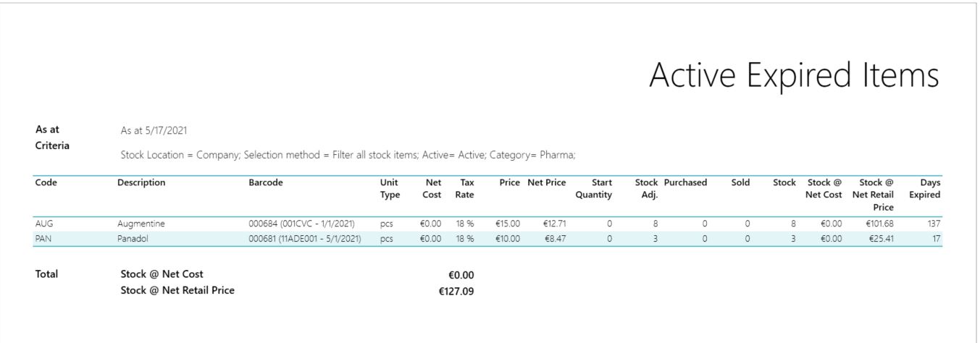Click the Stock Adj. column header
This screenshot has height=343, width=980.
click(x=646, y=189)
